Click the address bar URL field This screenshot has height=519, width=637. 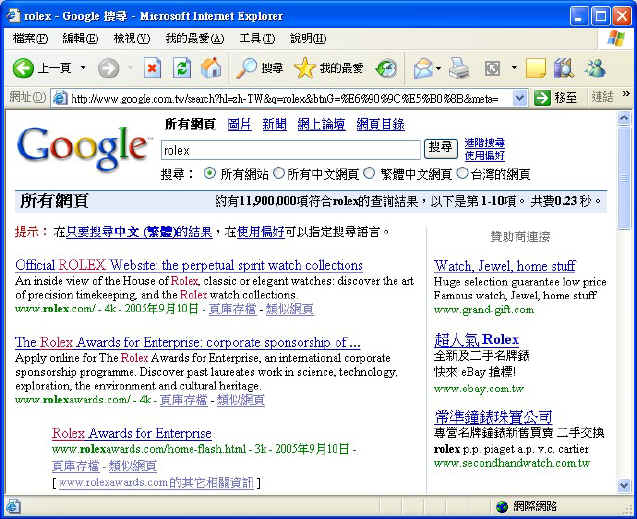pos(291,98)
